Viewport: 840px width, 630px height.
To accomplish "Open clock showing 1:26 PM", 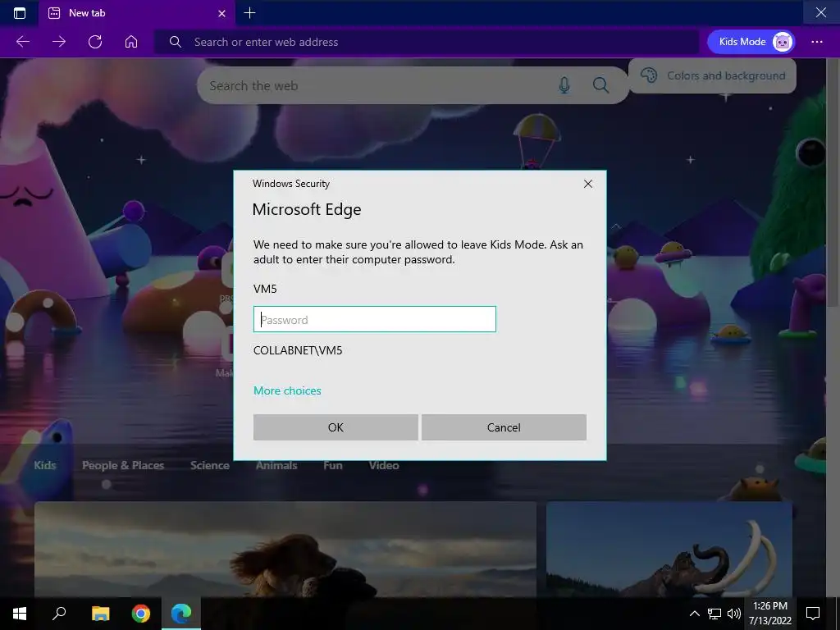I will tap(770, 614).
